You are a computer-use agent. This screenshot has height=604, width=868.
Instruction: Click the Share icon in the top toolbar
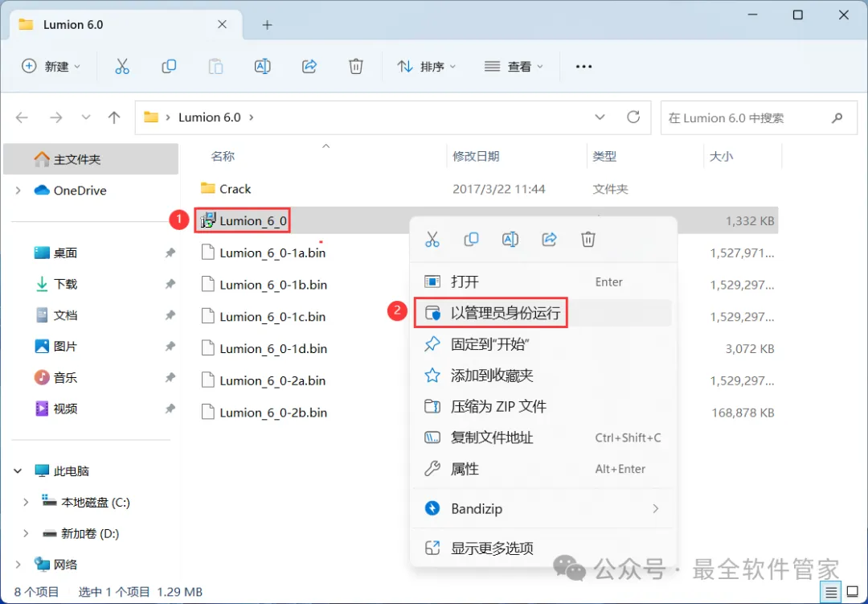(309, 67)
